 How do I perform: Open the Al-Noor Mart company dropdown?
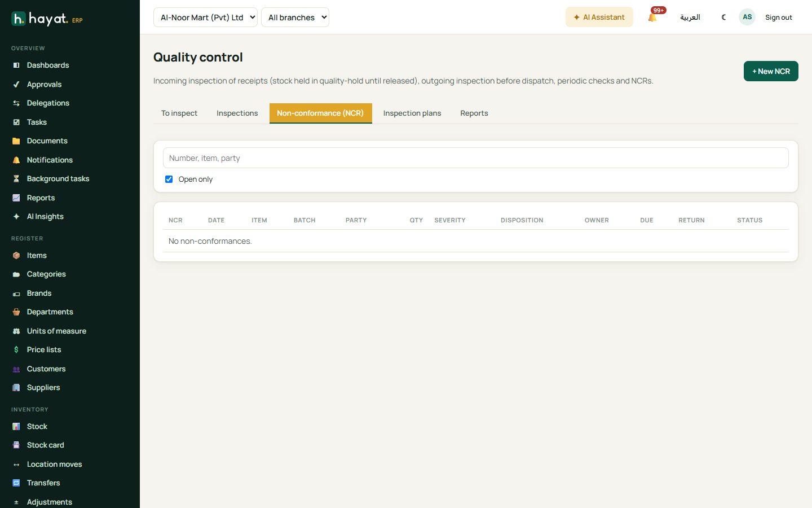[x=205, y=17]
